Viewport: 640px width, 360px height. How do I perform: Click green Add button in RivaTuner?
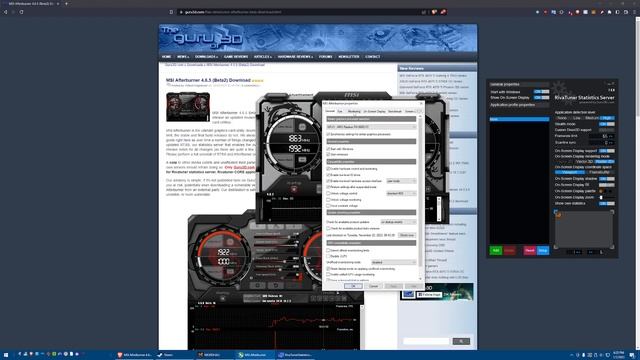(x=496, y=250)
